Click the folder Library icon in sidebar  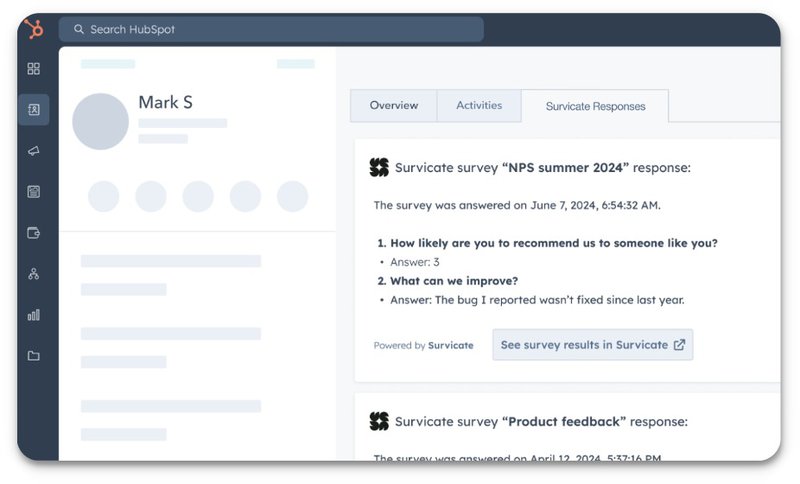click(x=34, y=356)
